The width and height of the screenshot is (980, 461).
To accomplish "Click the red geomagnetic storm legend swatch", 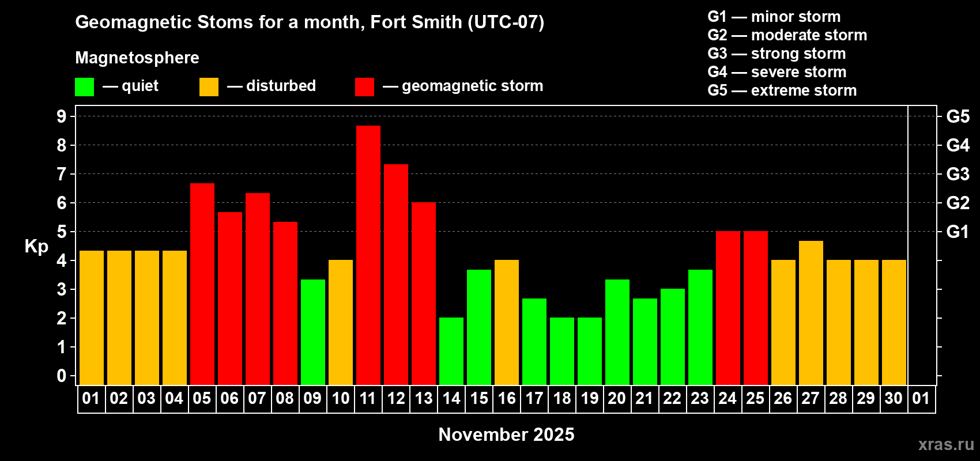I will [x=364, y=87].
